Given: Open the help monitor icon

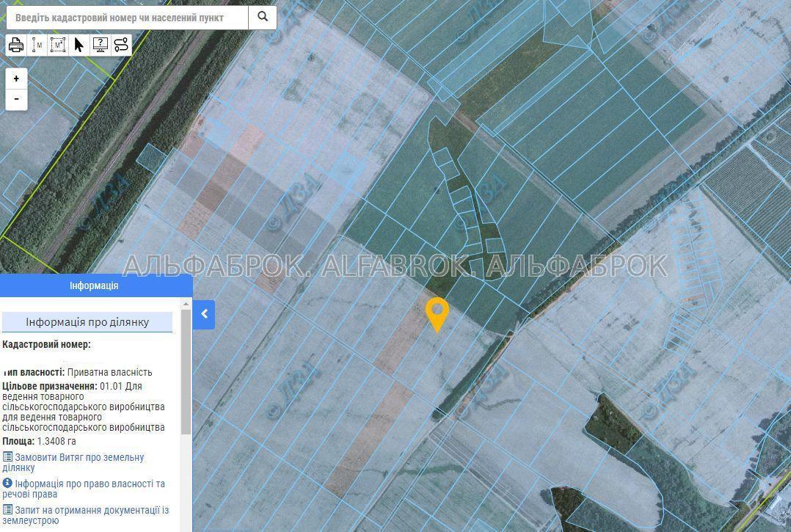Looking at the screenshot, I should [x=100, y=45].
